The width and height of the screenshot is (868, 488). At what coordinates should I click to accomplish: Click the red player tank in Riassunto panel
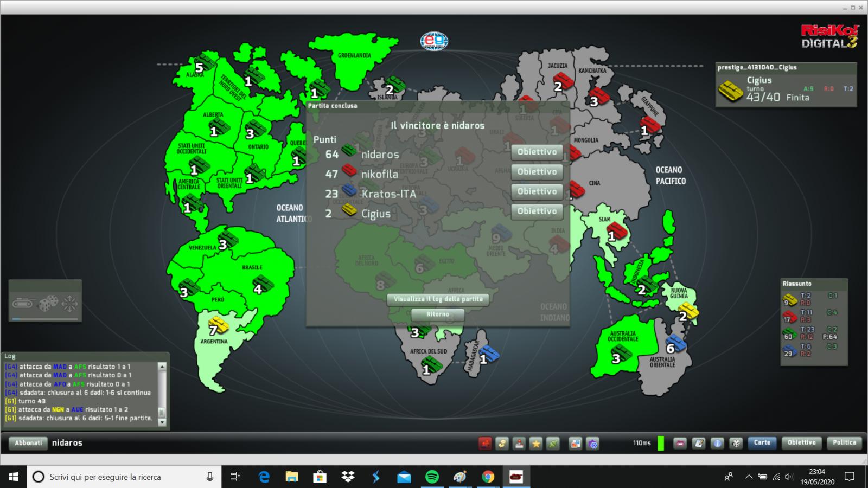[x=789, y=316]
